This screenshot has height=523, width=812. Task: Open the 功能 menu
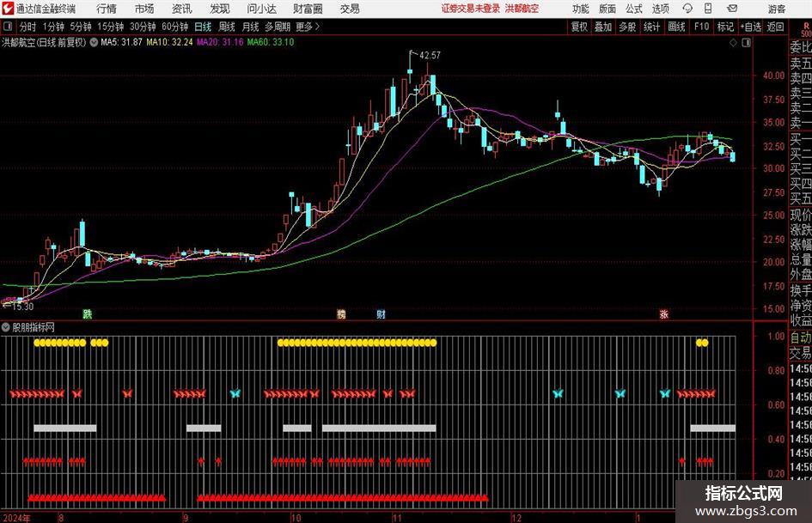coord(581,9)
